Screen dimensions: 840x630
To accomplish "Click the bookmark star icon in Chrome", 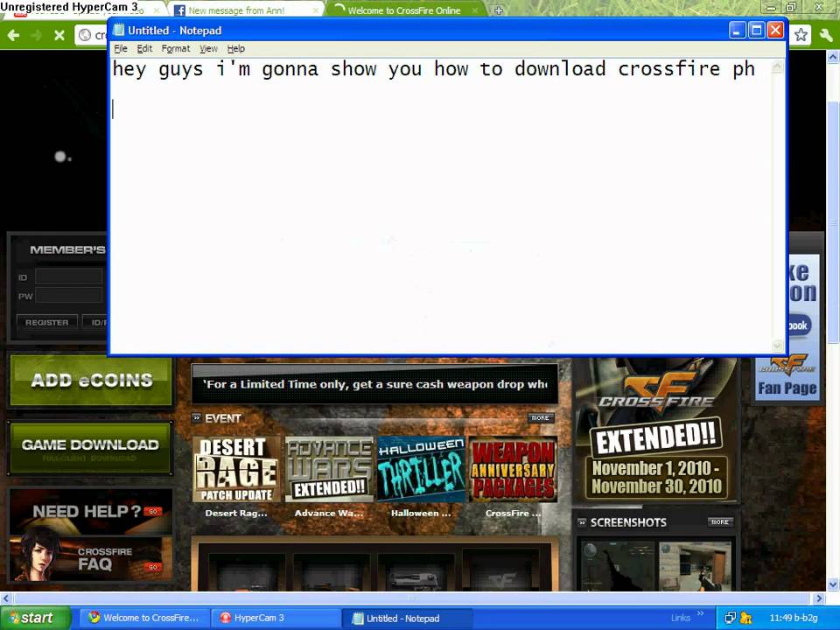I will point(801,35).
